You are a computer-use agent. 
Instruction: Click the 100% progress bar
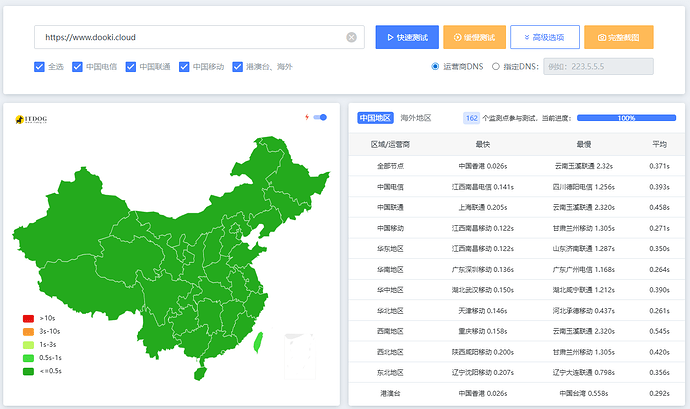627,118
